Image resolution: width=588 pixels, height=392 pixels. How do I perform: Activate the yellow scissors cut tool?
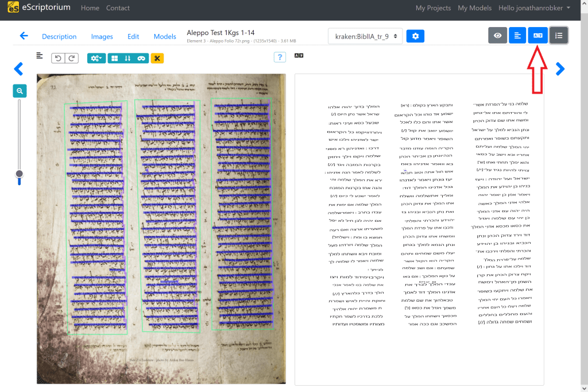(157, 58)
